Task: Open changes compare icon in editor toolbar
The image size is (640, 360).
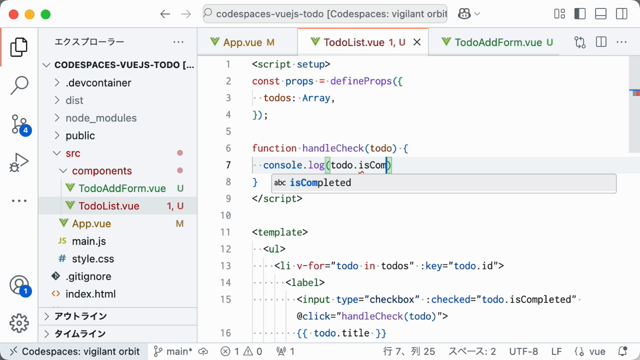Action: click(x=580, y=42)
